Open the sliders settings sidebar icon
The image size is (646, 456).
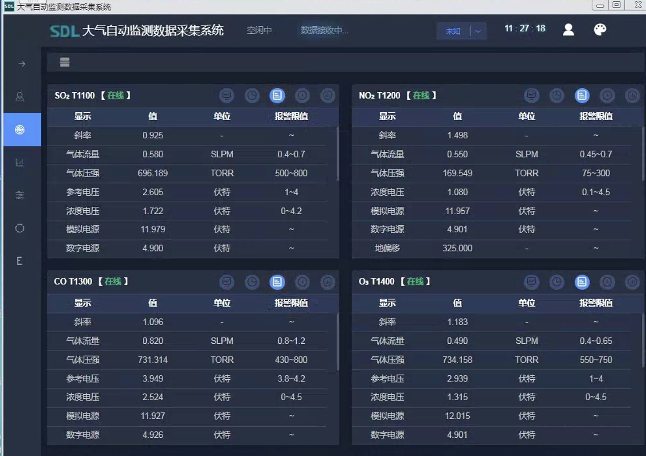(x=20, y=195)
